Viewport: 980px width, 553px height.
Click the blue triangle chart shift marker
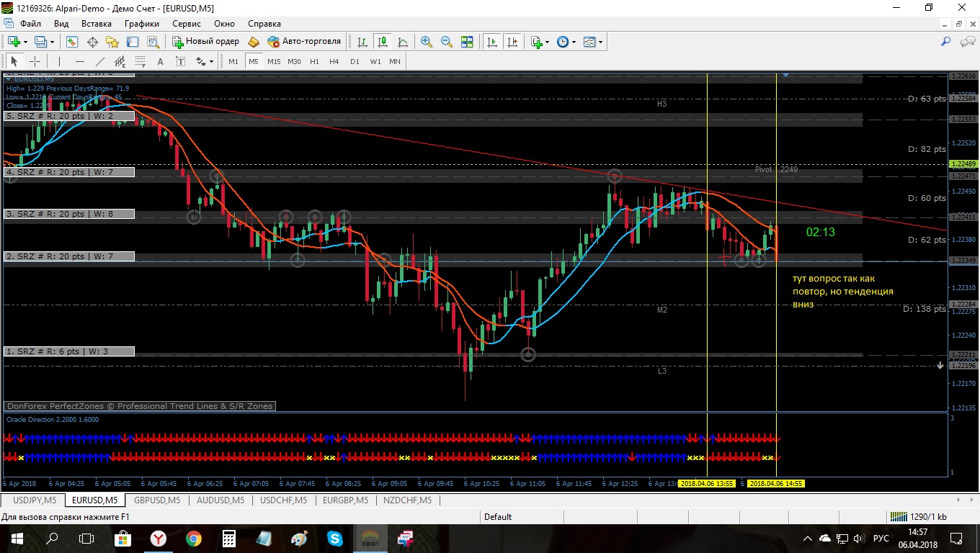point(785,74)
